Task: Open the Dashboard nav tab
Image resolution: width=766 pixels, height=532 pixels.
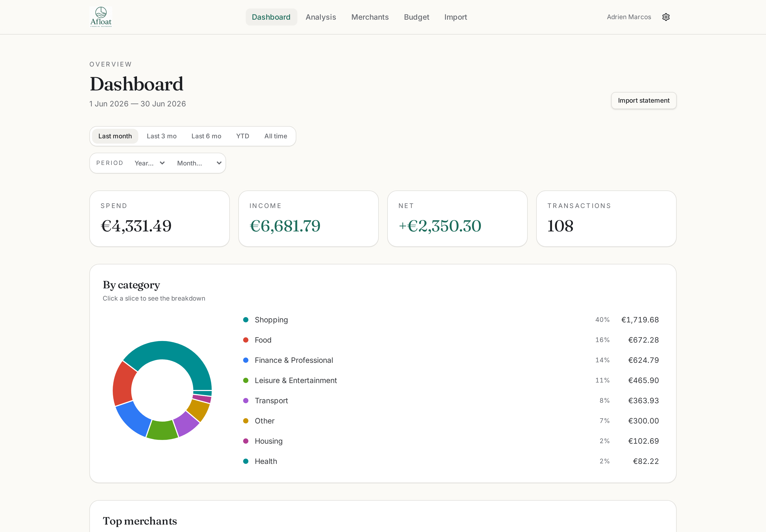Action: 271,17
